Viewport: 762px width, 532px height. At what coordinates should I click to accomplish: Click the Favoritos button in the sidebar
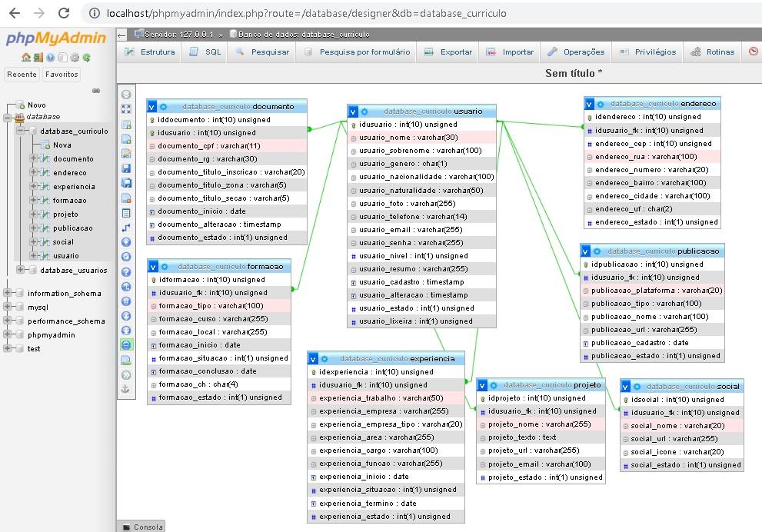(62, 75)
